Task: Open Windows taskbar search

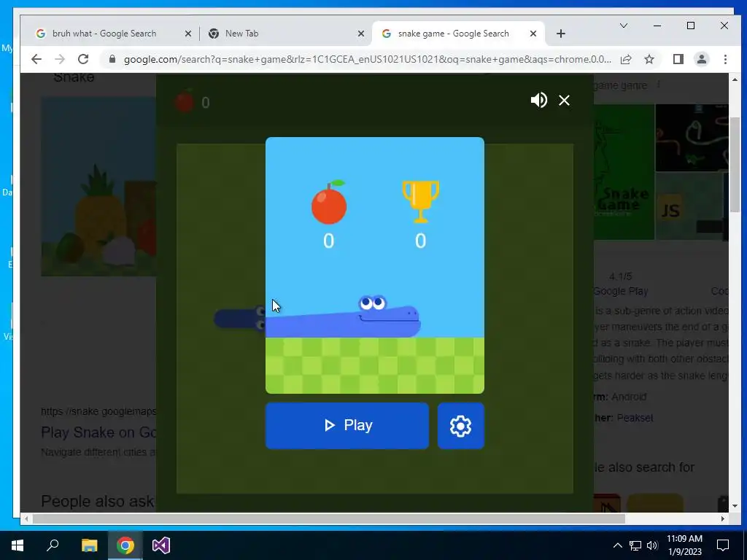Action: (53, 545)
